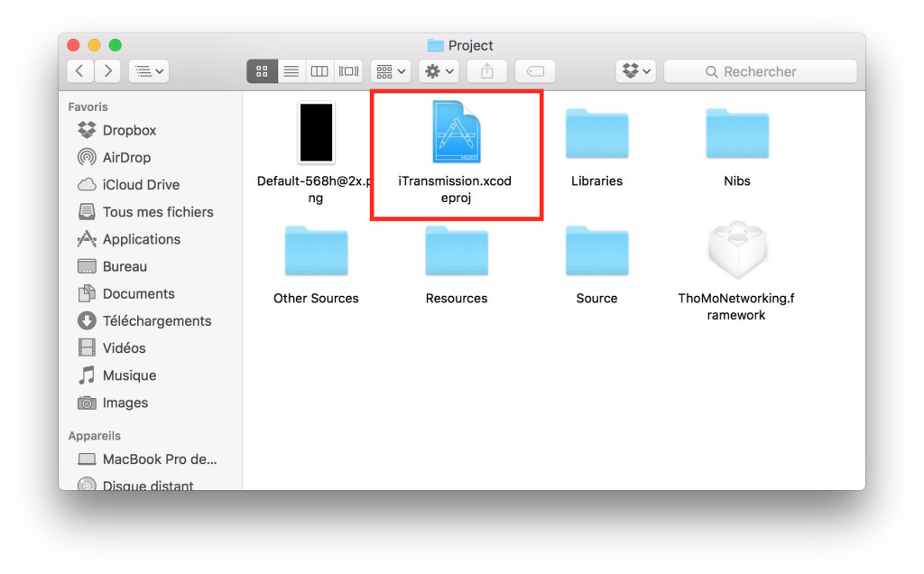Click the yellow minimize window button

pyautogui.click(x=94, y=45)
